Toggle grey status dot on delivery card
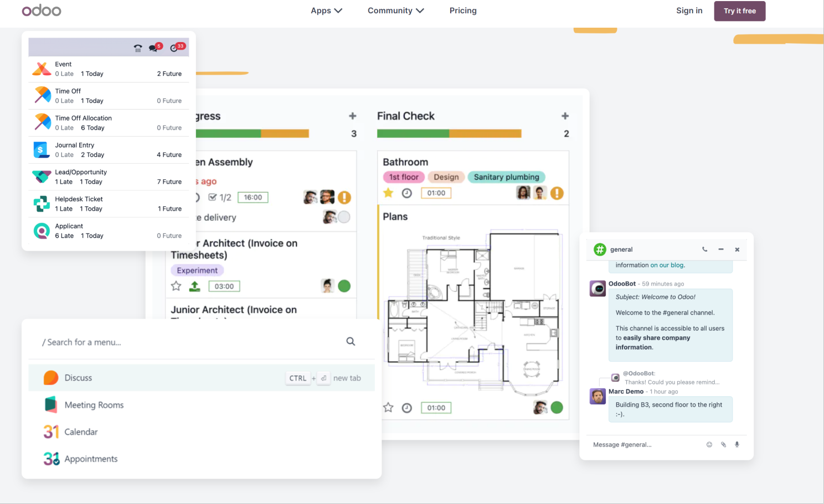 (x=344, y=217)
